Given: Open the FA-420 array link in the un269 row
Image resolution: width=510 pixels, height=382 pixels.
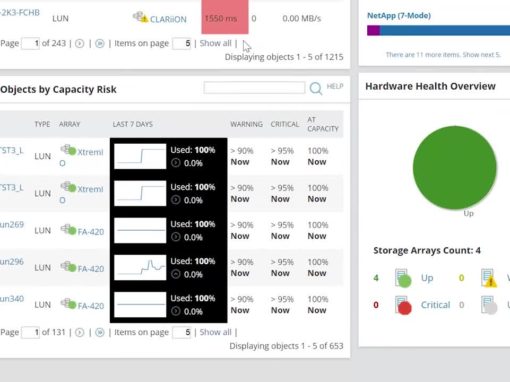Looking at the screenshot, I should click(91, 232).
